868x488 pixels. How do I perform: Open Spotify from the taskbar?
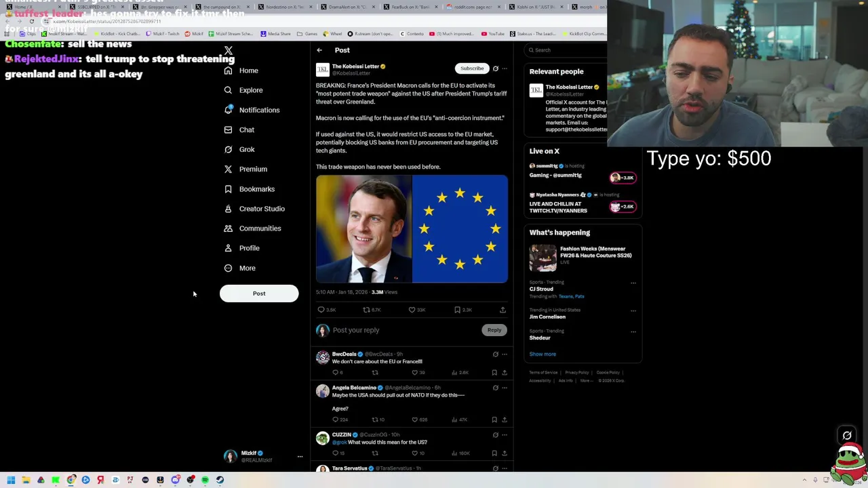pyautogui.click(x=205, y=480)
